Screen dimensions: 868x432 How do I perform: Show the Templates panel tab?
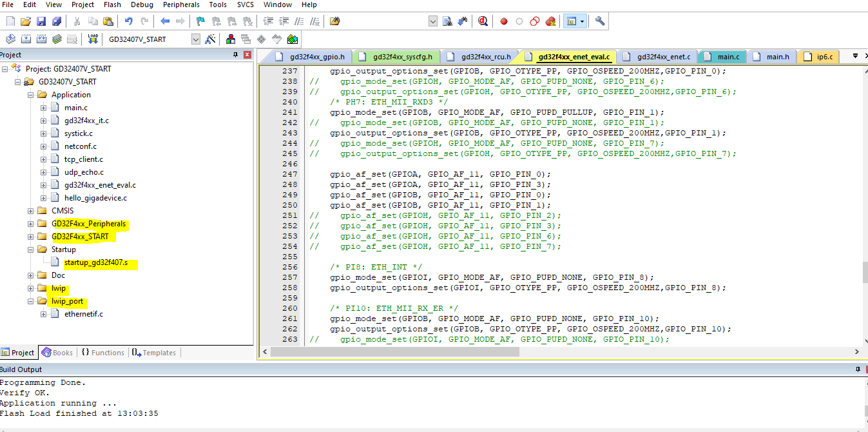click(153, 353)
